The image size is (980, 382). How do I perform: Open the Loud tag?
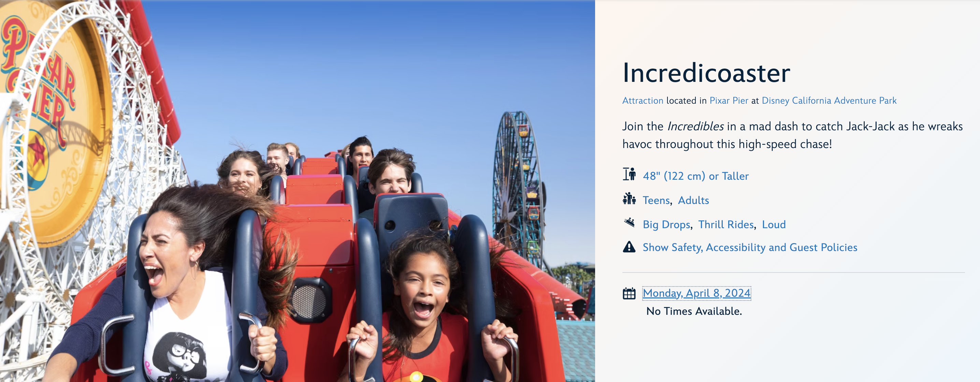(774, 225)
